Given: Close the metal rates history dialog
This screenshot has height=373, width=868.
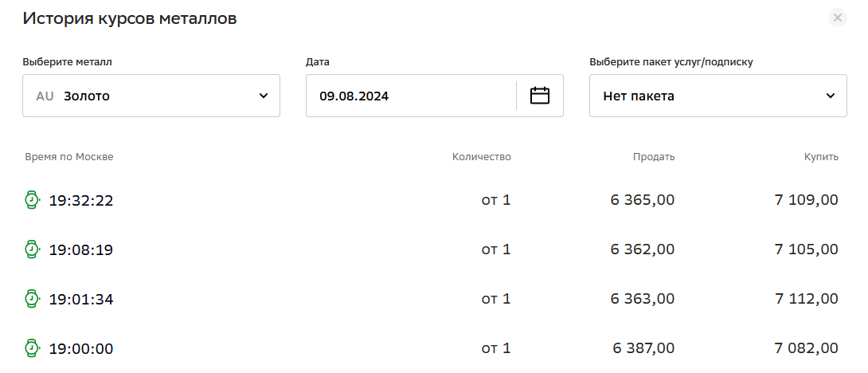Looking at the screenshot, I should coord(837,18).
